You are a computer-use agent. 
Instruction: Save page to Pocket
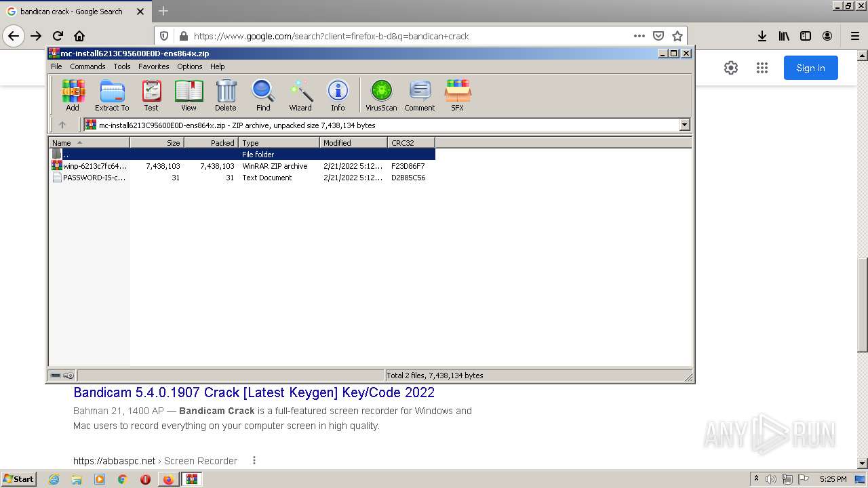(x=658, y=36)
